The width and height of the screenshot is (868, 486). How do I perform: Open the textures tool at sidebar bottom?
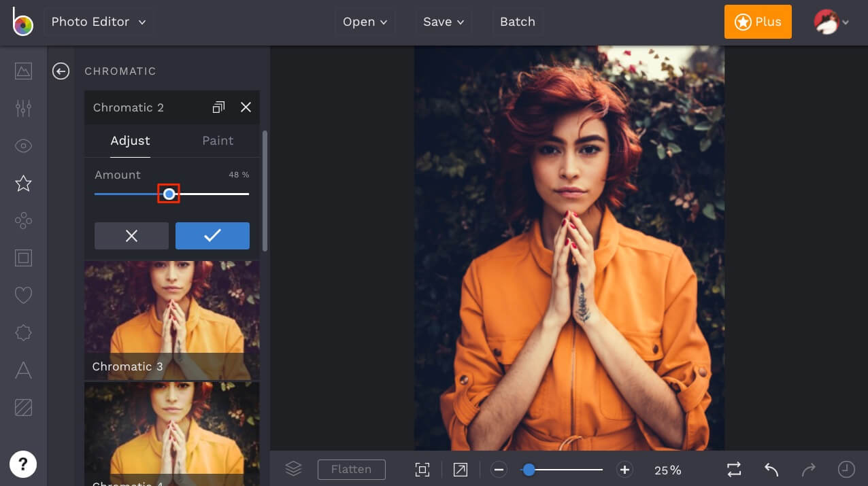[22, 407]
